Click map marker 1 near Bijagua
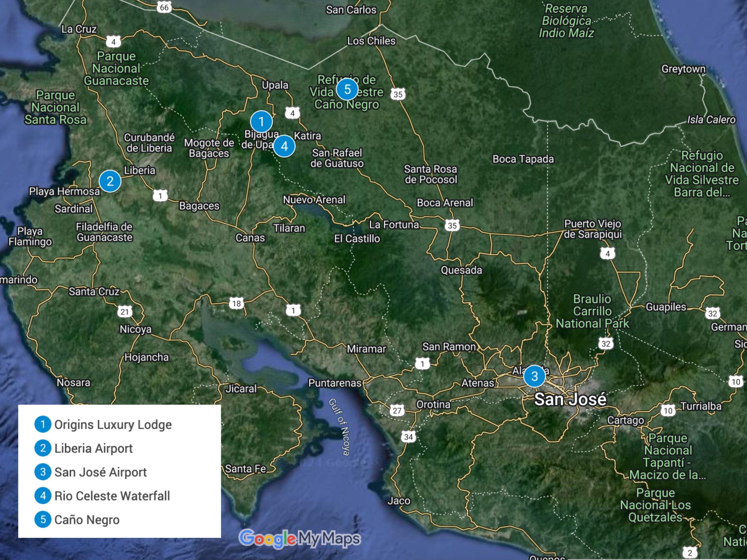The image size is (747, 560). click(261, 122)
